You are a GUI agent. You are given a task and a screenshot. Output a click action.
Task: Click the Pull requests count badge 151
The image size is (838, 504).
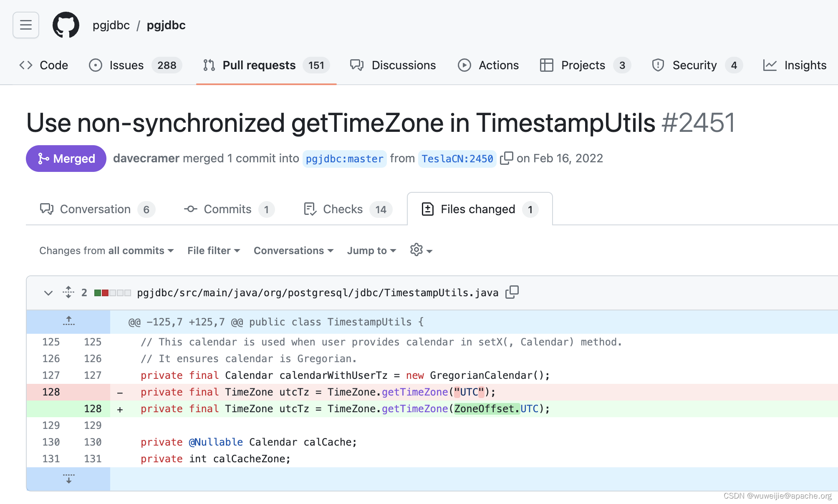click(316, 65)
